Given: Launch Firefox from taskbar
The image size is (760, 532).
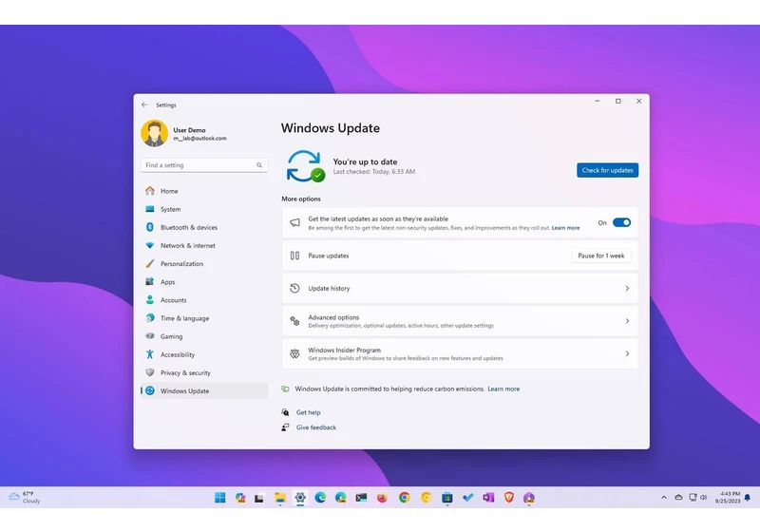Looking at the screenshot, I should [383, 498].
